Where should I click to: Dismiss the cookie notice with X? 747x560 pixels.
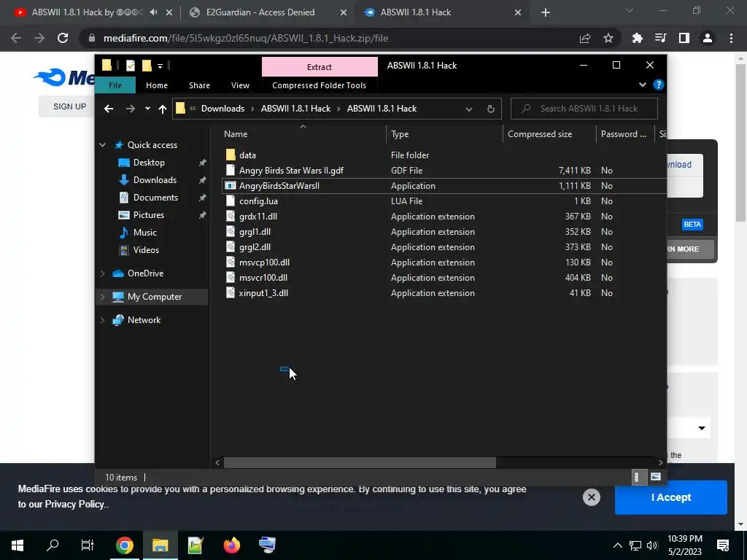coord(591,497)
